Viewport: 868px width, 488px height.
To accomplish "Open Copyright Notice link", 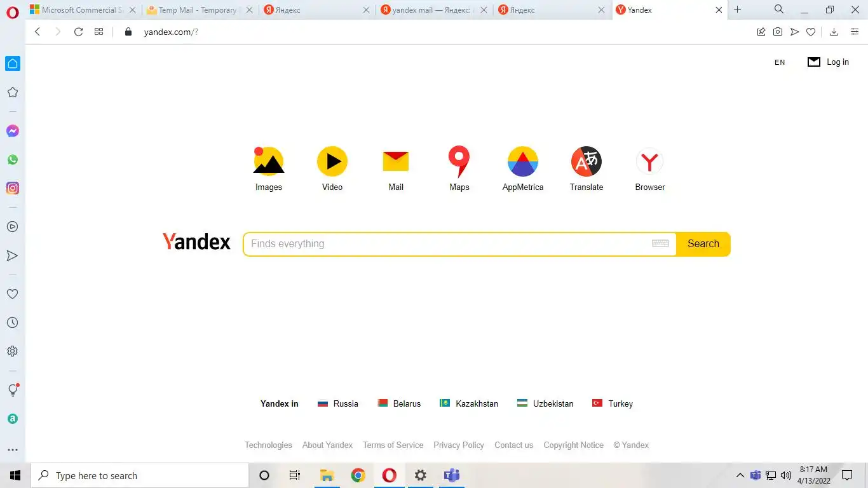I will (573, 445).
